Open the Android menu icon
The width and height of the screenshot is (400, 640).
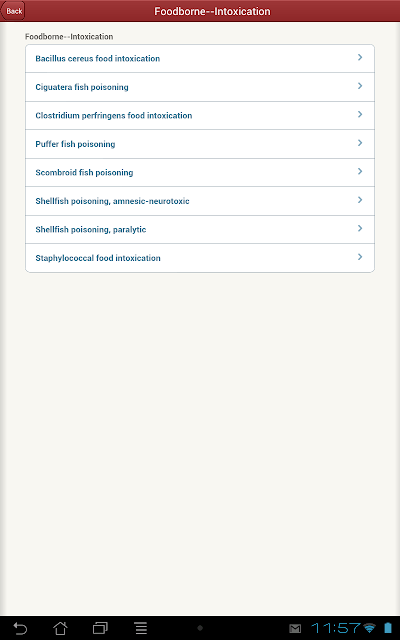pyautogui.click(x=141, y=628)
